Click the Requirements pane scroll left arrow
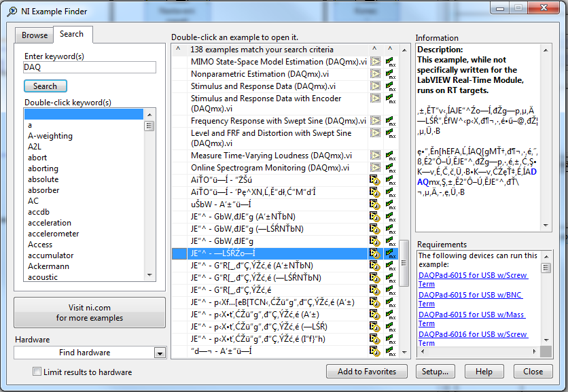 pyautogui.click(x=423, y=351)
